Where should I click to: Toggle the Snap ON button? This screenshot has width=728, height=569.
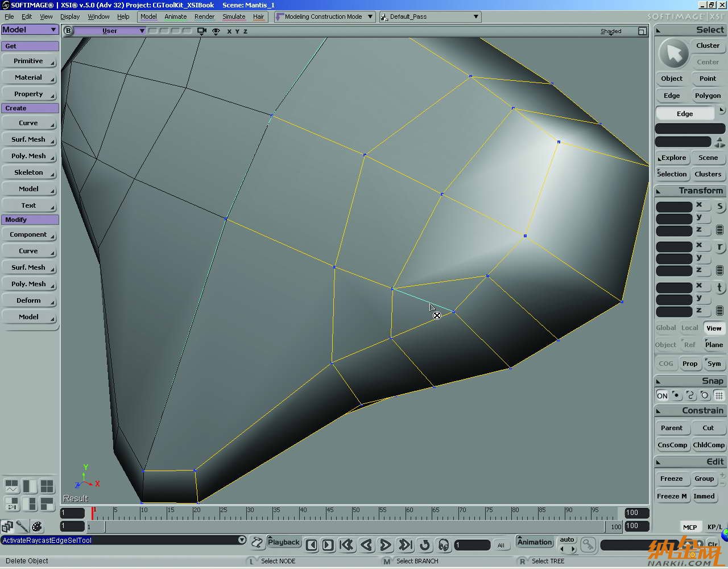(x=662, y=395)
